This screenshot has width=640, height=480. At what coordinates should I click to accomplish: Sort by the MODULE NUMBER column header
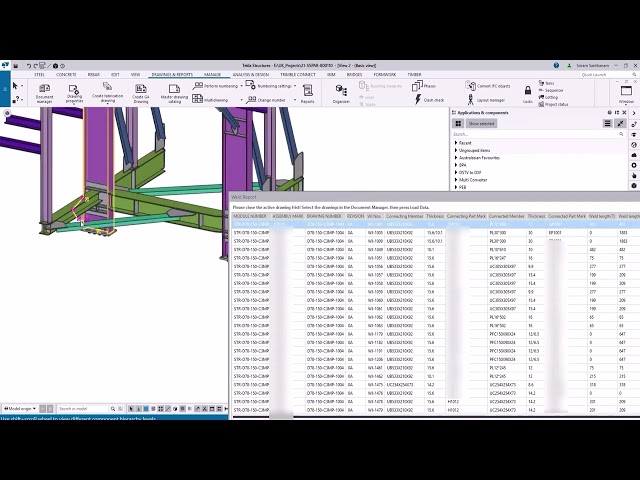pyautogui.click(x=250, y=216)
